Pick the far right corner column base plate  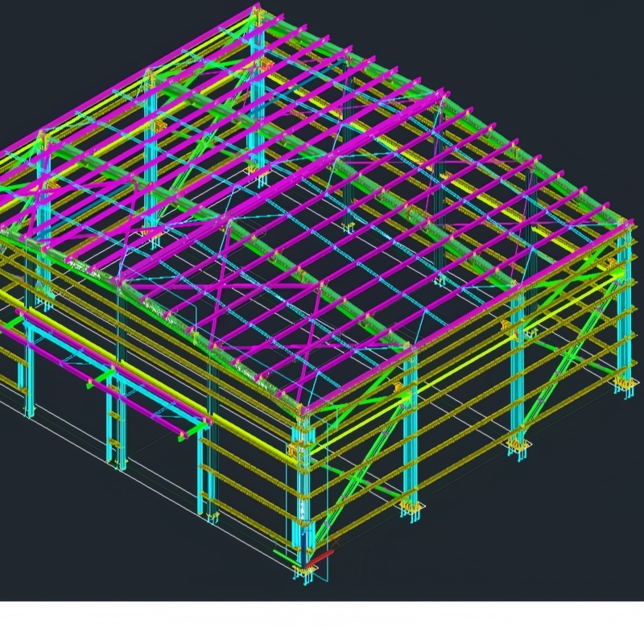[x=624, y=386]
